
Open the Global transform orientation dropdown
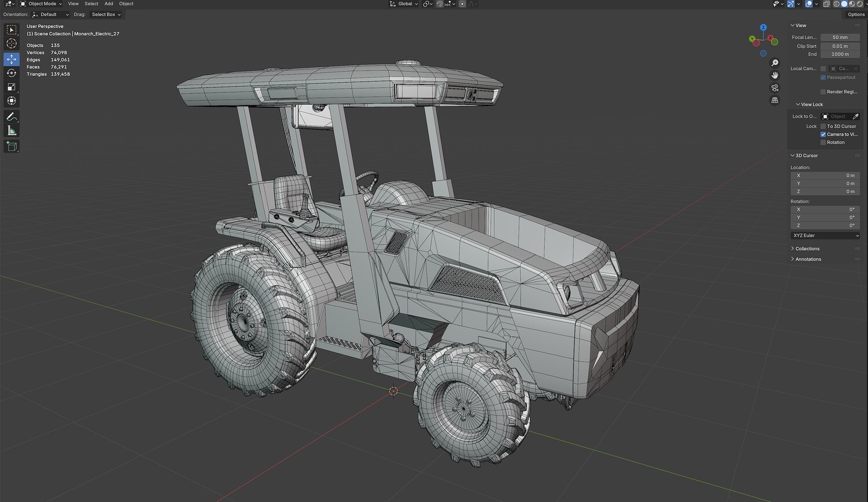coord(404,4)
